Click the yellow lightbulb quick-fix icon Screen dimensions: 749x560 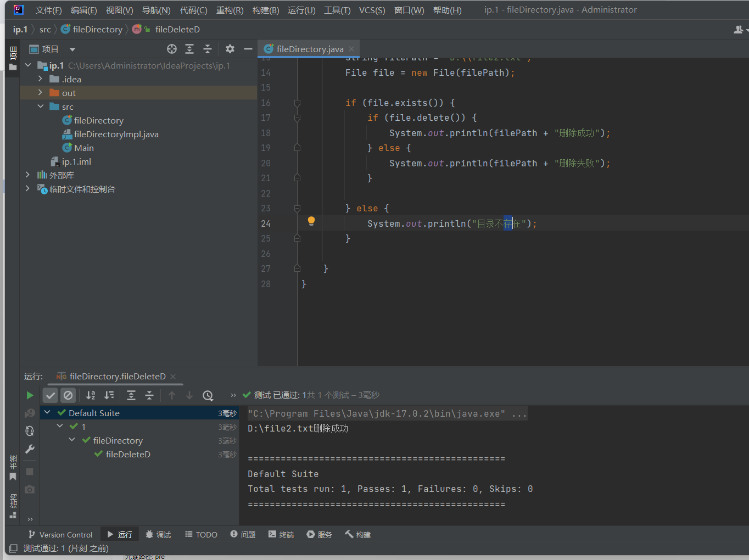point(311,221)
